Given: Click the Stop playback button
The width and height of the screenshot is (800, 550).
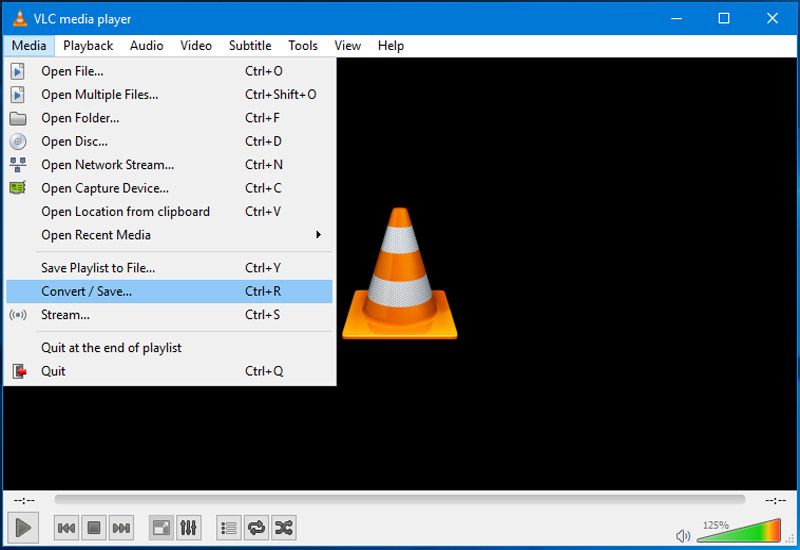Looking at the screenshot, I should click(94, 527).
